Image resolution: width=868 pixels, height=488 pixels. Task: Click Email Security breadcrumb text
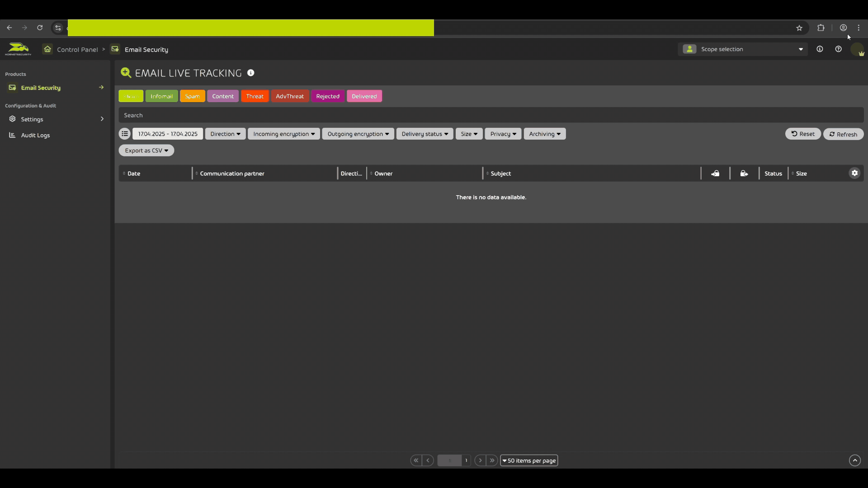pyautogui.click(x=146, y=49)
